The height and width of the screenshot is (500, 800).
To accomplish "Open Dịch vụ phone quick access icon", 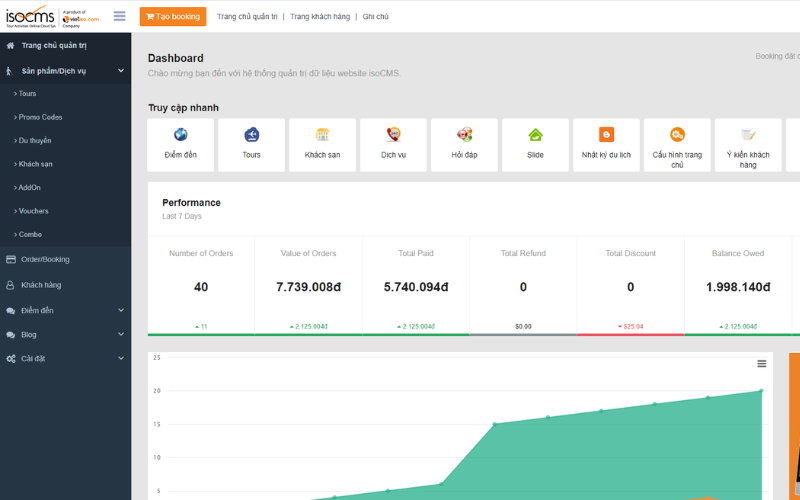I will click(393, 135).
